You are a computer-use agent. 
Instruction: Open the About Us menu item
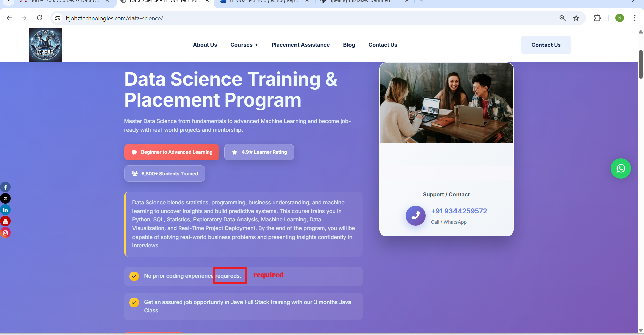pos(205,45)
